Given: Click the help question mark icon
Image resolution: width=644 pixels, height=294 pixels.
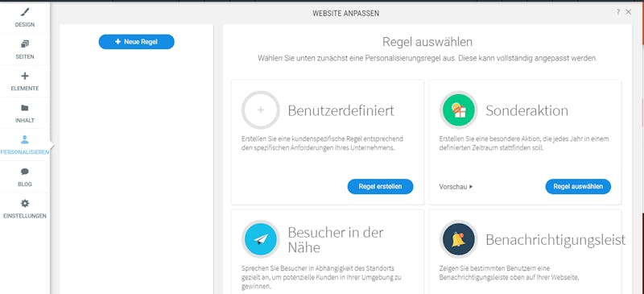Looking at the screenshot, I should click(x=617, y=12).
